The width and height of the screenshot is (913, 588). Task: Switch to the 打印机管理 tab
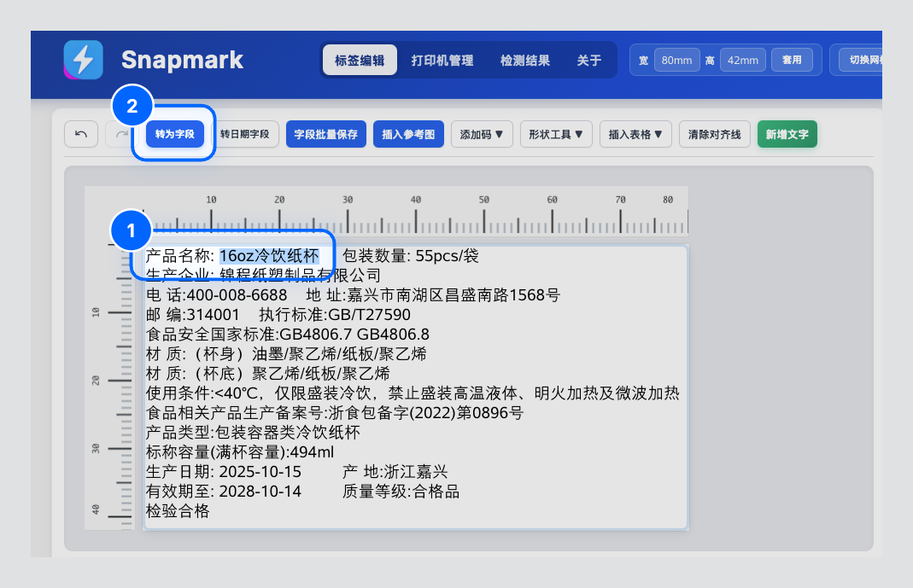[x=442, y=61]
